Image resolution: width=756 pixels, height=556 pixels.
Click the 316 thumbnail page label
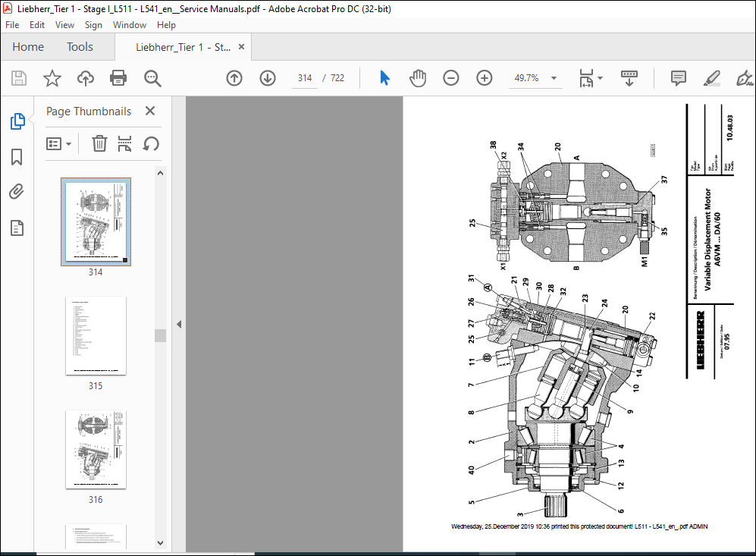[96, 500]
